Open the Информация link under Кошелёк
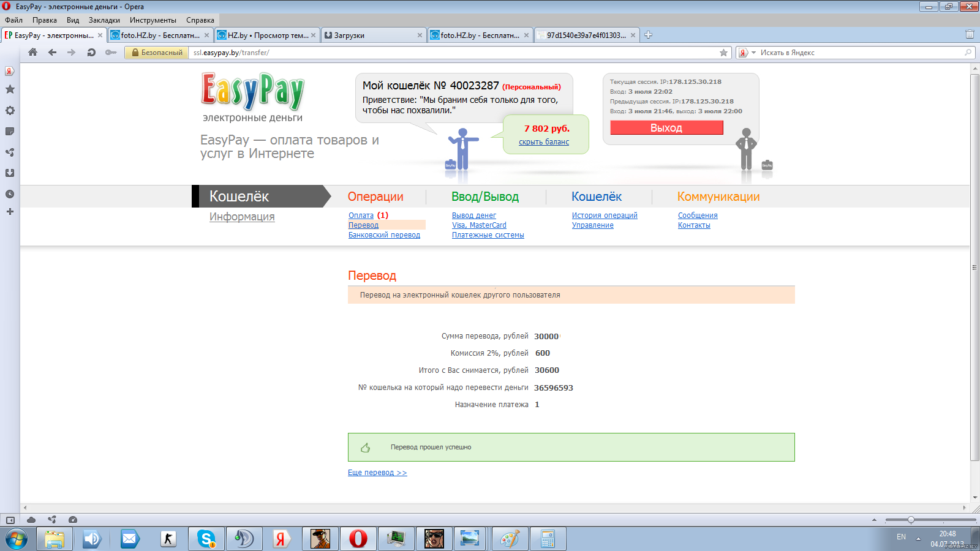 pos(242,217)
